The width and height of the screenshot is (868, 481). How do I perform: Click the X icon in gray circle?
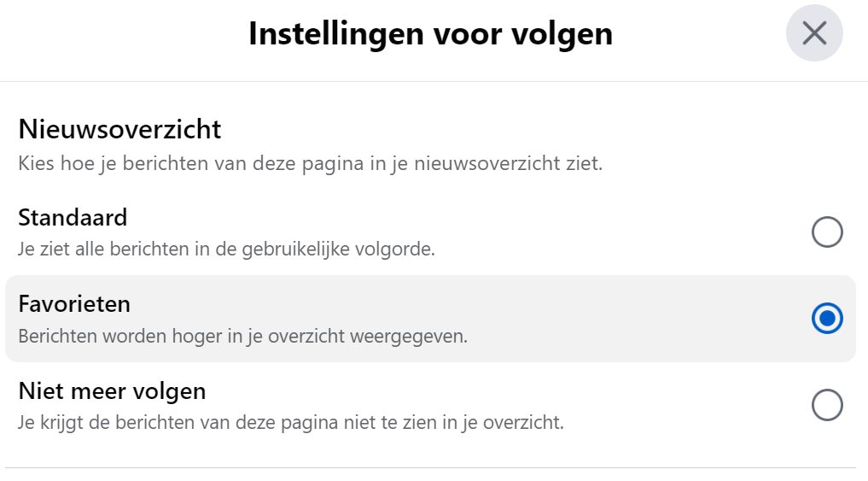pos(814,33)
